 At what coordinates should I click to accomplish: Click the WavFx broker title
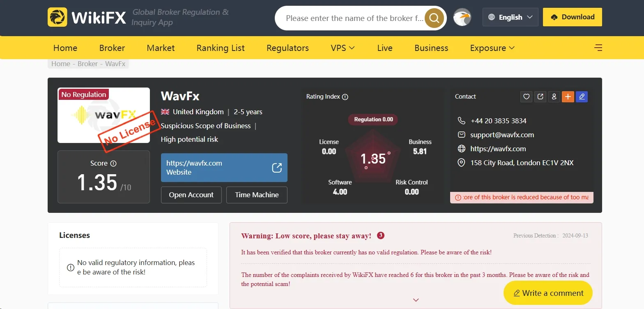(180, 96)
